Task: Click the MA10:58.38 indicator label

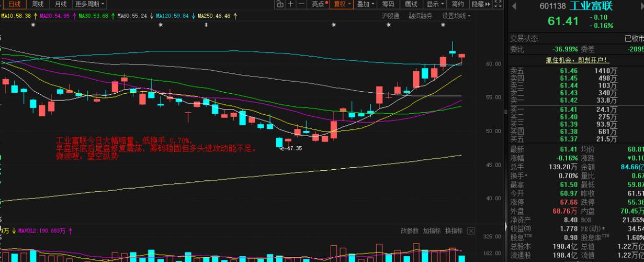Action: point(15,16)
